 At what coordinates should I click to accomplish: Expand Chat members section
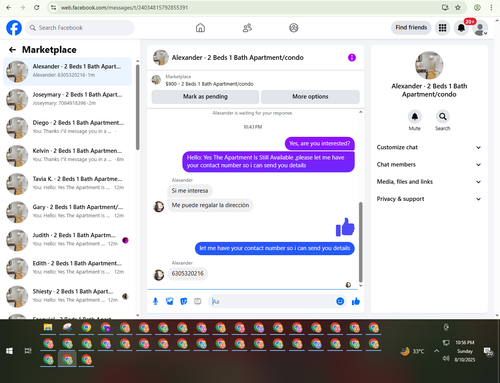429,165
